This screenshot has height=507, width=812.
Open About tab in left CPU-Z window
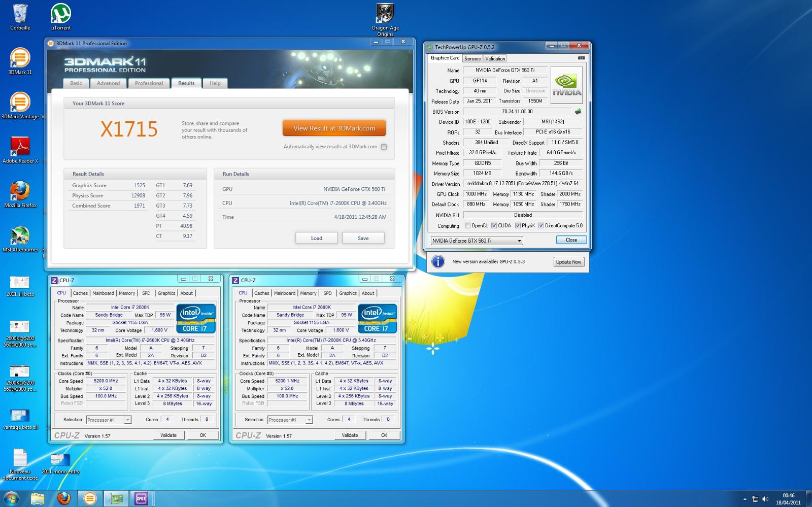tap(187, 293)
